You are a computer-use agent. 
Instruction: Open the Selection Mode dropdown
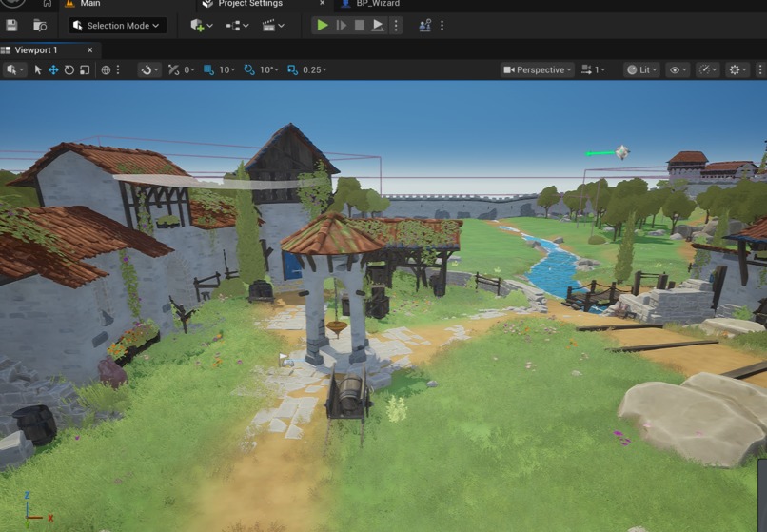click(117, 26)
